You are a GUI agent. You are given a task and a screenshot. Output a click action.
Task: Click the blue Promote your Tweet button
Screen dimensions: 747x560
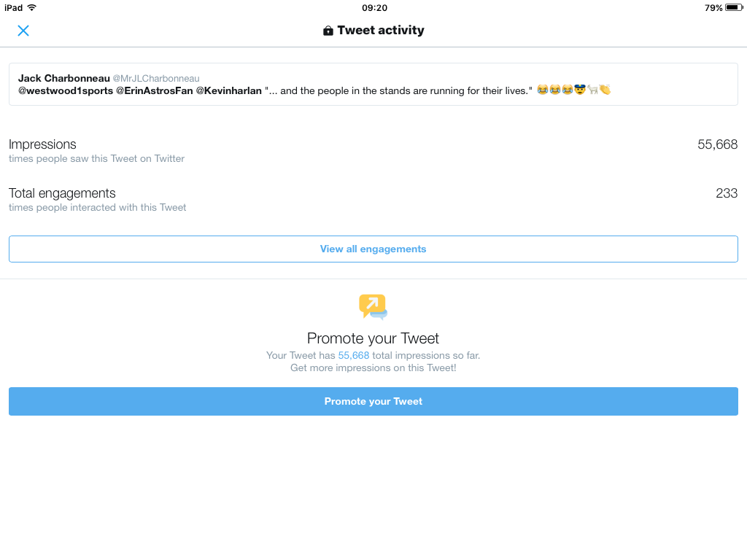[373, 401]
